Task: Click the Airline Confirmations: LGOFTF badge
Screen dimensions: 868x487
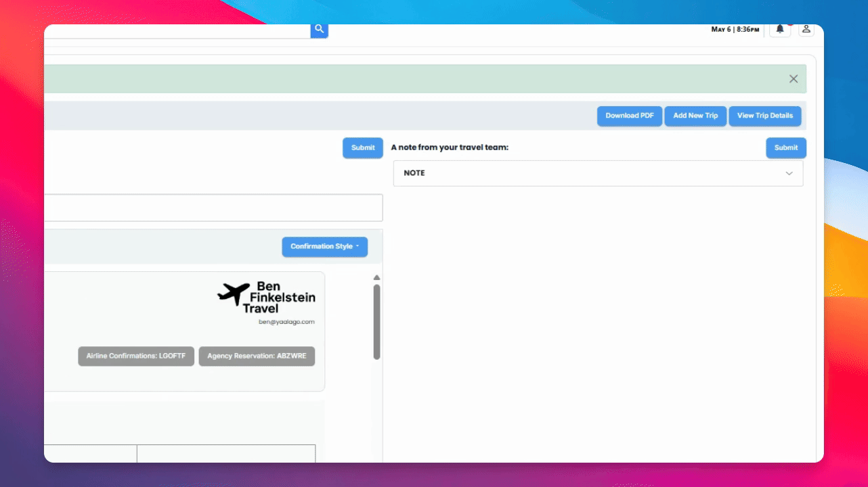Action: click(136, 356)
